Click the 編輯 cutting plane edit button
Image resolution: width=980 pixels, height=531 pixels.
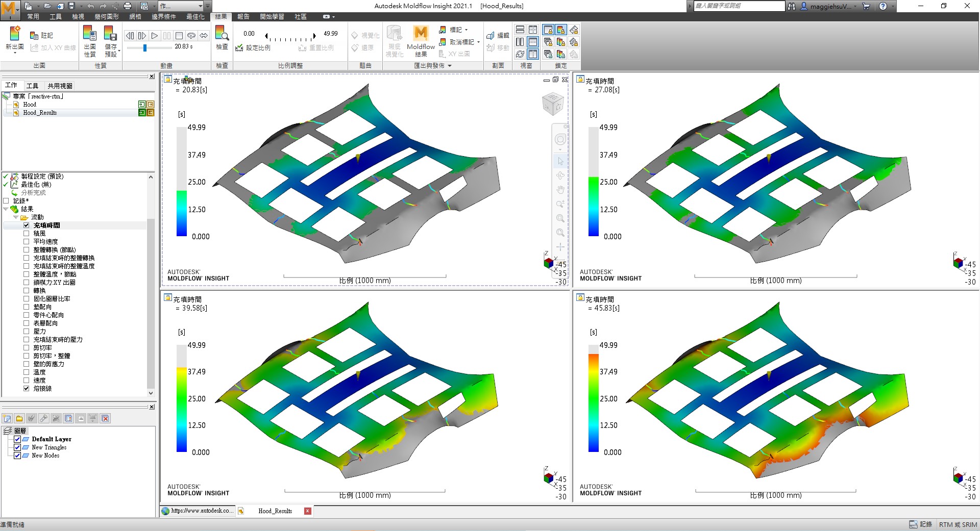point(498,35)
